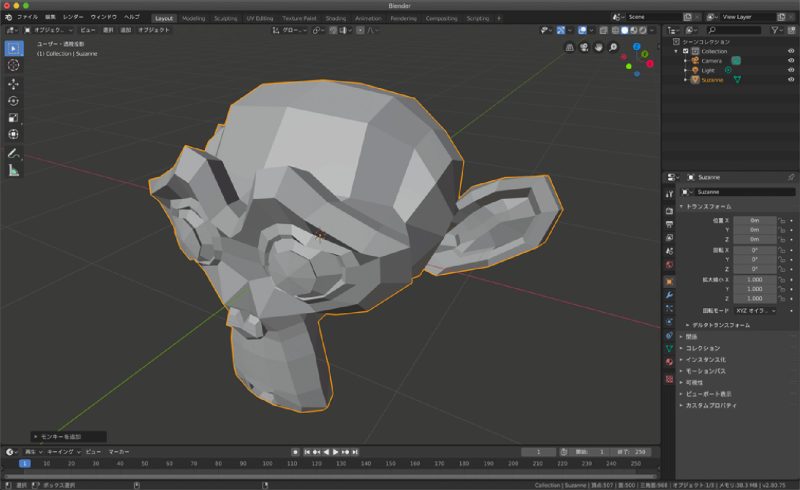Switch to the Modeling workspace tab
The image size is (800, 490).
pyautogui.click(x=193, y=18)
